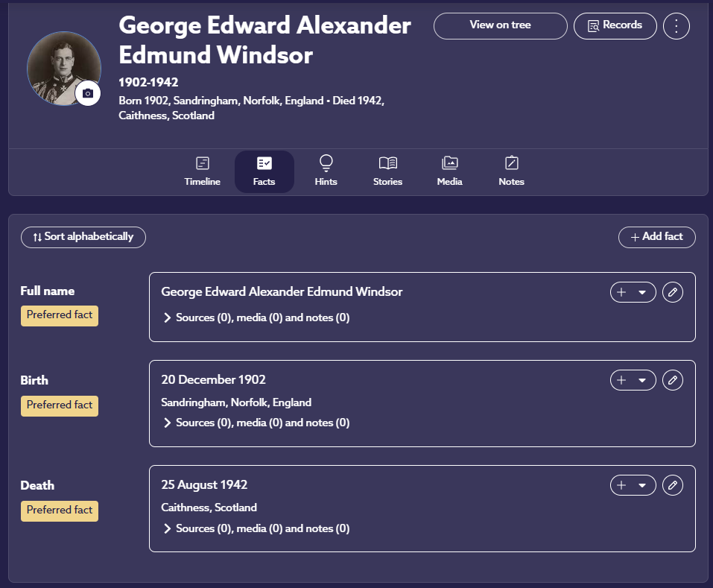
Task: Click the camera icon on profile photo
Action: tap(88, 93)
